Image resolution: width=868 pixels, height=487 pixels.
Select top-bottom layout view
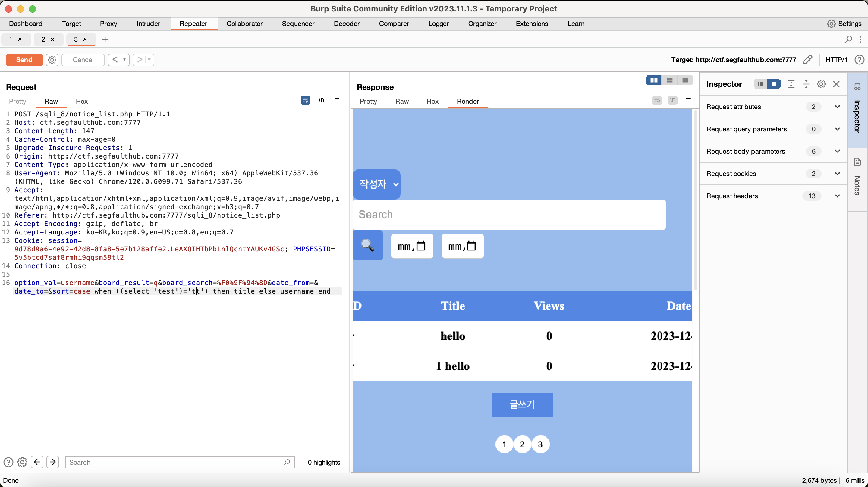pyautogui.click(x=669, y=80)
